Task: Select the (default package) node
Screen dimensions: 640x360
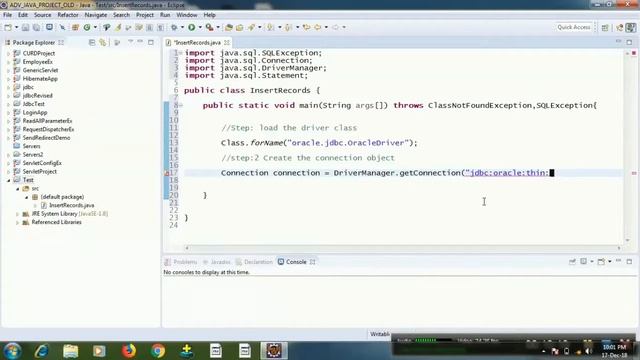Action: 62,197
